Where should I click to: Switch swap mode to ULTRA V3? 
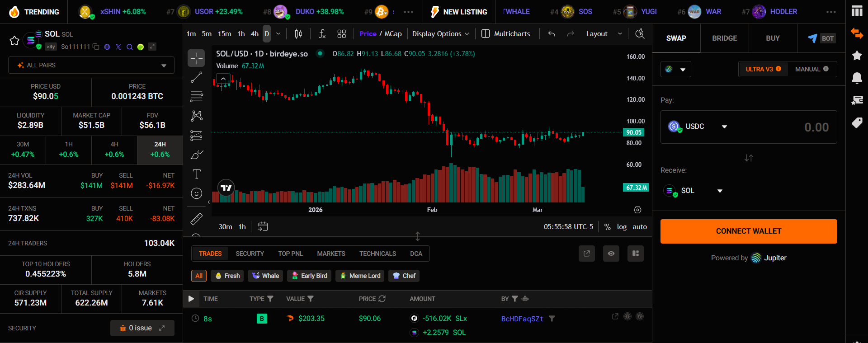(x=763, y=69)
